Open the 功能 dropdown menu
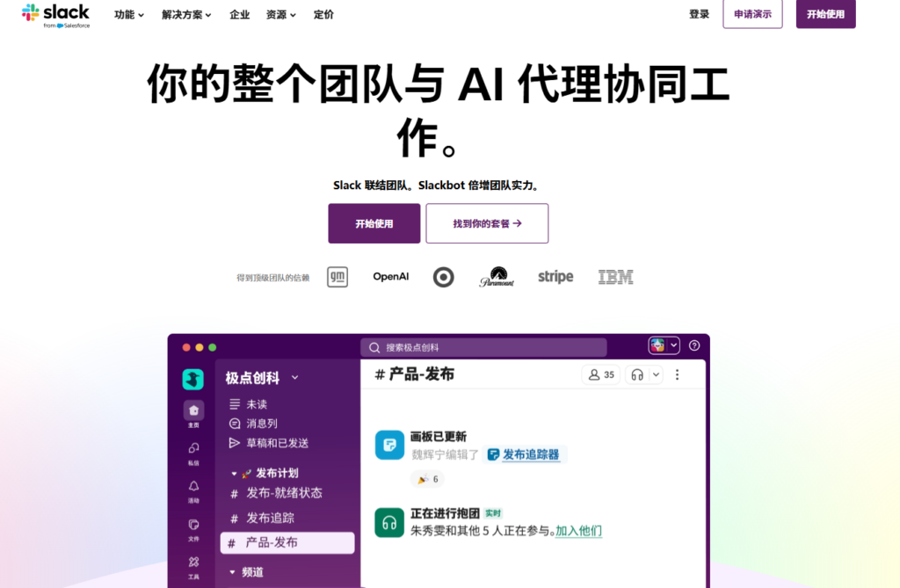 (128, 15)
